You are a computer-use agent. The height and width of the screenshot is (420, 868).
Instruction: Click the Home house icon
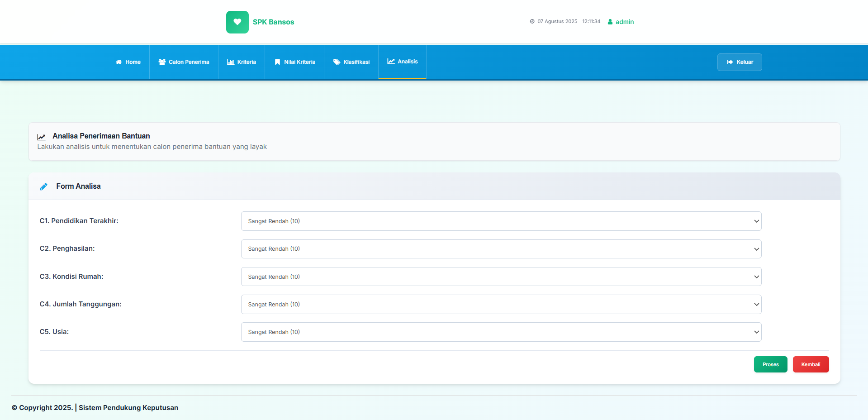(119, 62)
